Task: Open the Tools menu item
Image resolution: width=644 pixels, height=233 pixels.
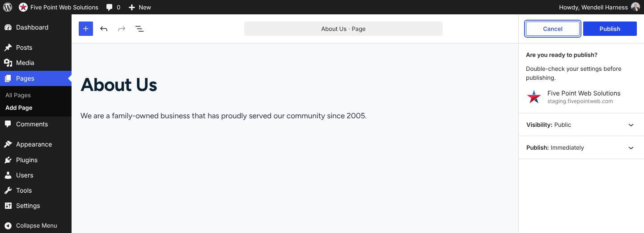Action: coord(36,190)
